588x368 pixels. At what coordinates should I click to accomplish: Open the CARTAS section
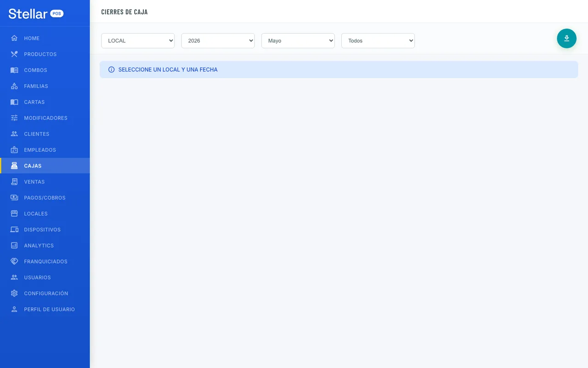(45, 102)
